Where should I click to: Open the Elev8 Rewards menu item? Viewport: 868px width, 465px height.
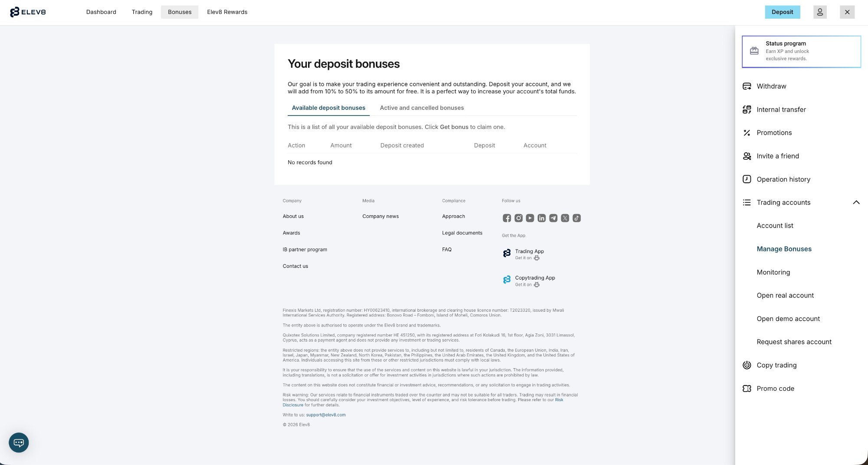click(x=227, y=12)
